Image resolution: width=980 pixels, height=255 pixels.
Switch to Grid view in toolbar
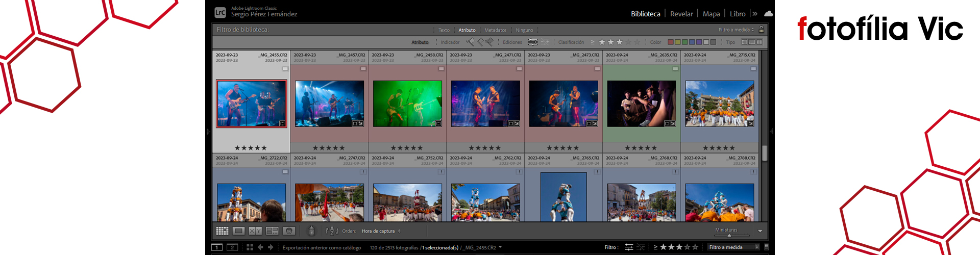(x=222, y=231)
